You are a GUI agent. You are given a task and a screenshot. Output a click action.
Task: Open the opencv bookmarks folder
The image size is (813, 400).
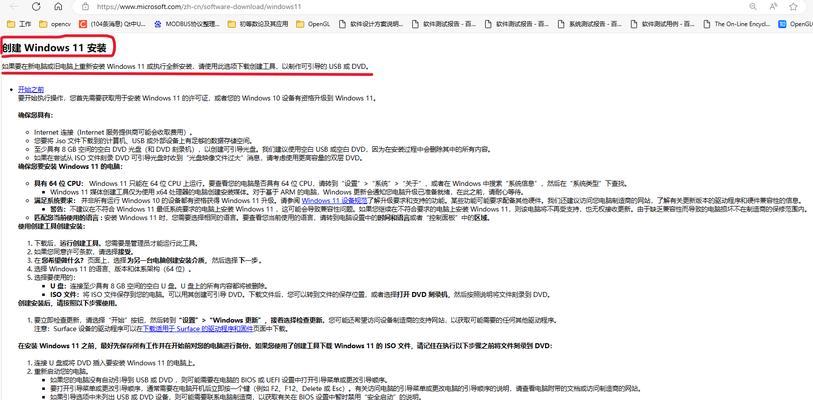point(54,24)
